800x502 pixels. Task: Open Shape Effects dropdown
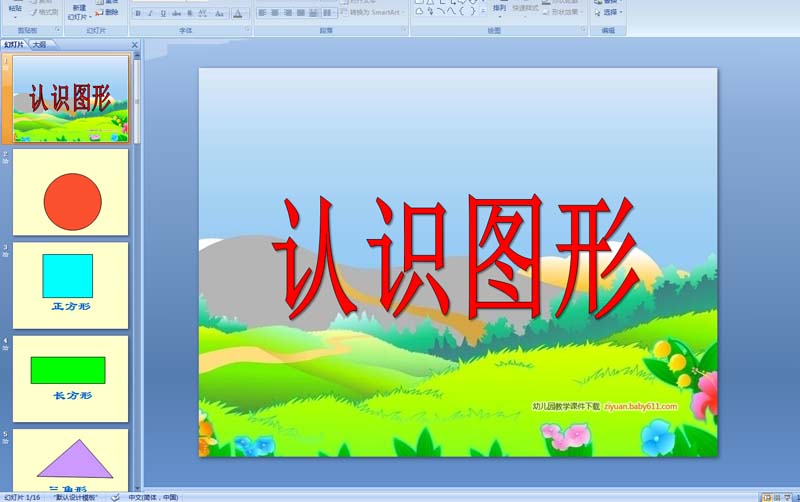coord(563,12)
